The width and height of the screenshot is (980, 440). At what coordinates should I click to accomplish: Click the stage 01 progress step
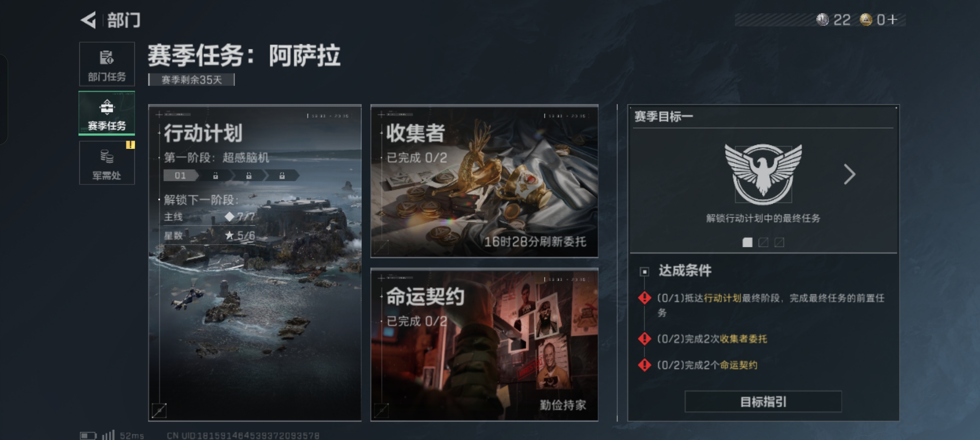181,176
